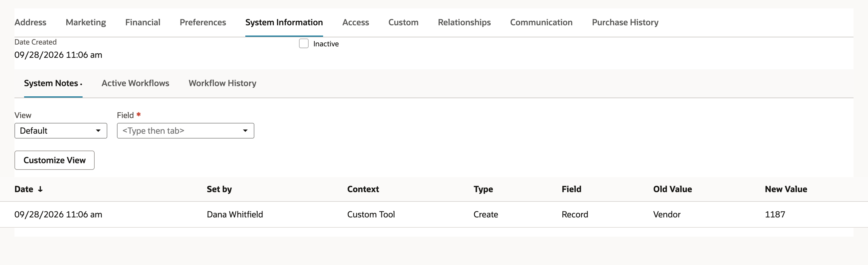Click the Record field cell
Image resolution: width=868 pixels, height=265 pixels.
point(575,214)
